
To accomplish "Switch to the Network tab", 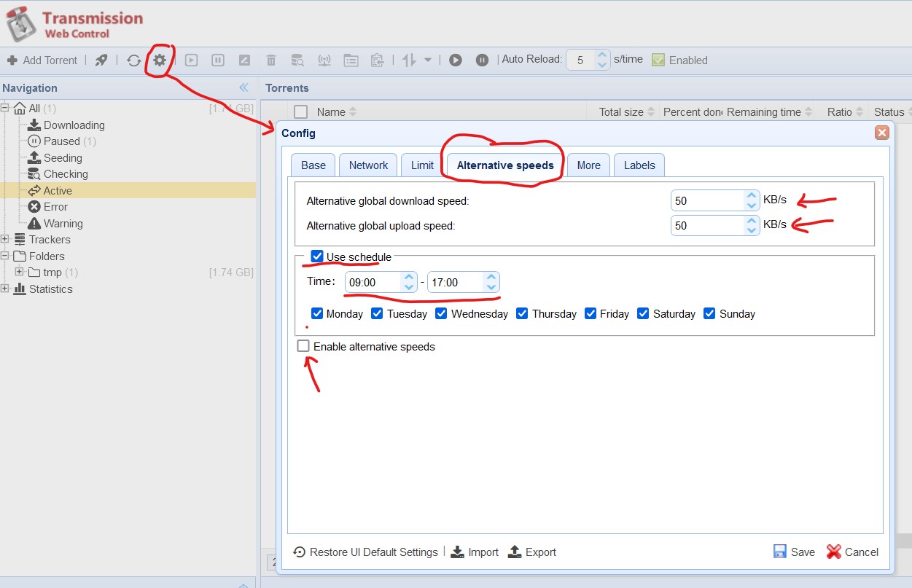I will (x=368, y=165).
